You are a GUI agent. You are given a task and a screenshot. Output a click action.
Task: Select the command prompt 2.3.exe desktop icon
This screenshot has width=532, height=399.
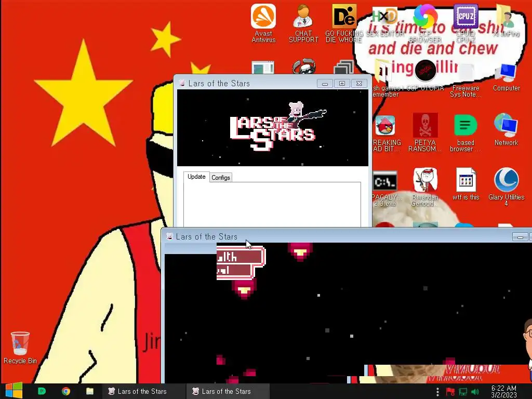point(385,188)
